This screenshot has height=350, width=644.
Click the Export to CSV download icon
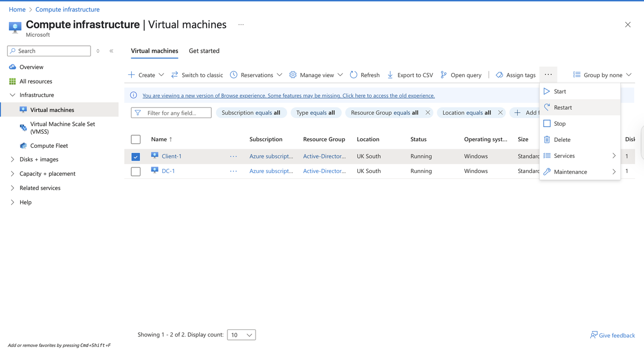tap(390, 75)
